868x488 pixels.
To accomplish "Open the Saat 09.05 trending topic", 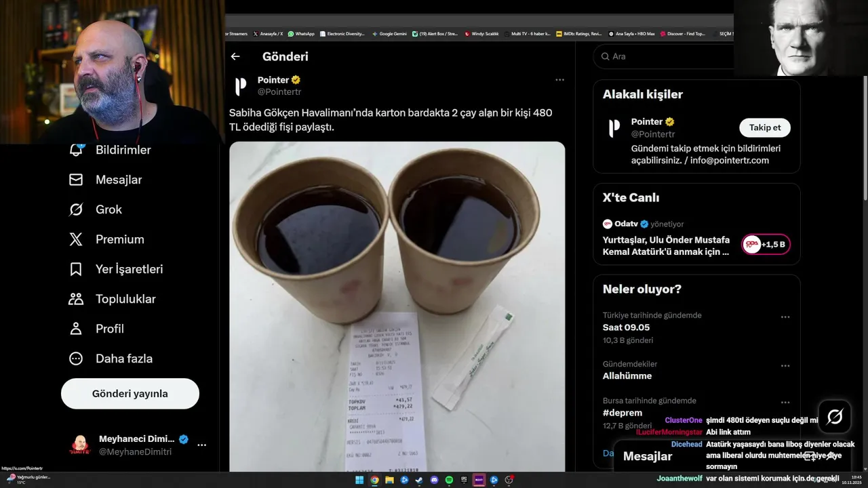I will [x=626, y=327].
